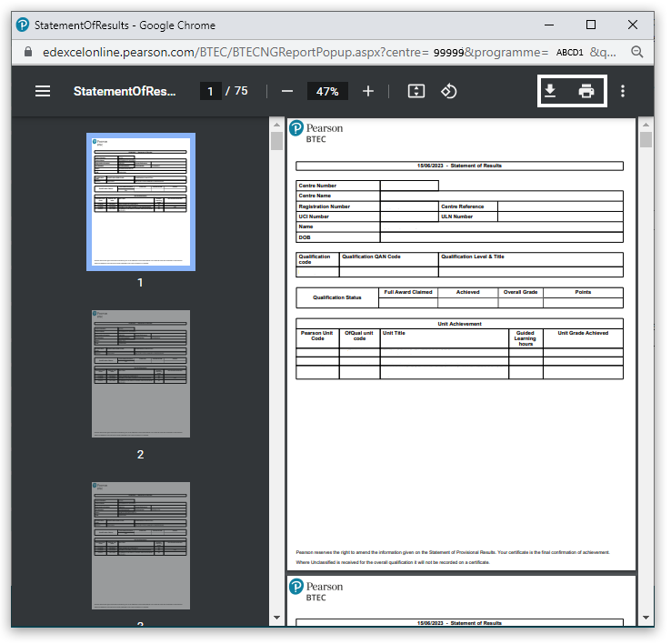Open the third page thumbnail
The image size is (671, 644).
point(140,545)
